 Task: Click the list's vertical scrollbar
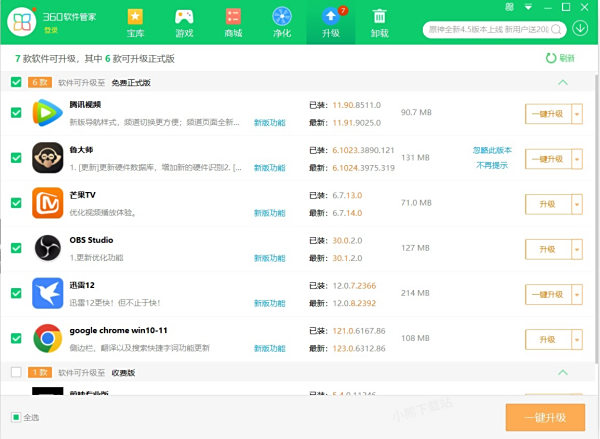pyautogui.click(x=597, y=218)
